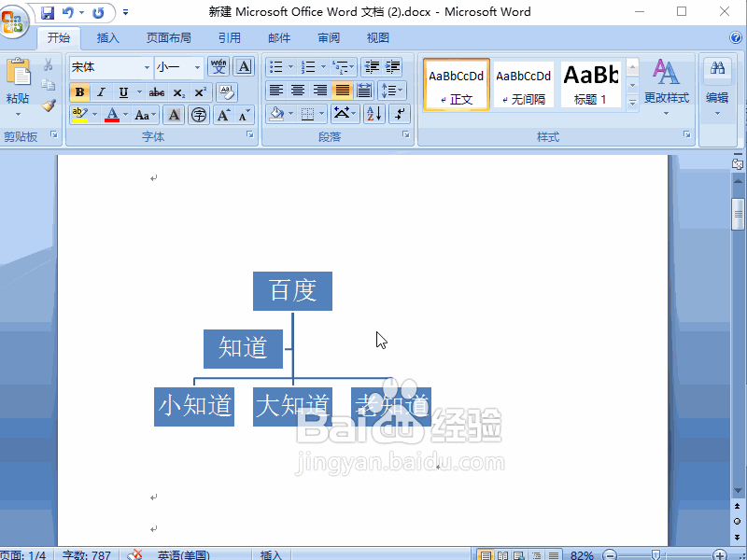Toggle bold formatting

[79, 91]
